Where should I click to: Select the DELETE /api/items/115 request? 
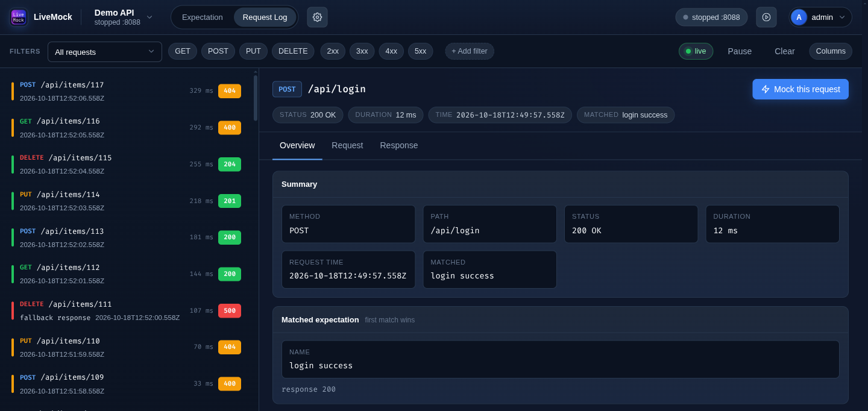click(x=127, y=165)
